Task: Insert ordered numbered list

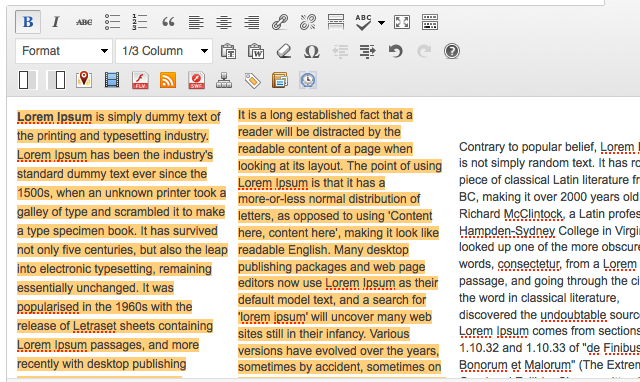Action: tap(140, 22)
